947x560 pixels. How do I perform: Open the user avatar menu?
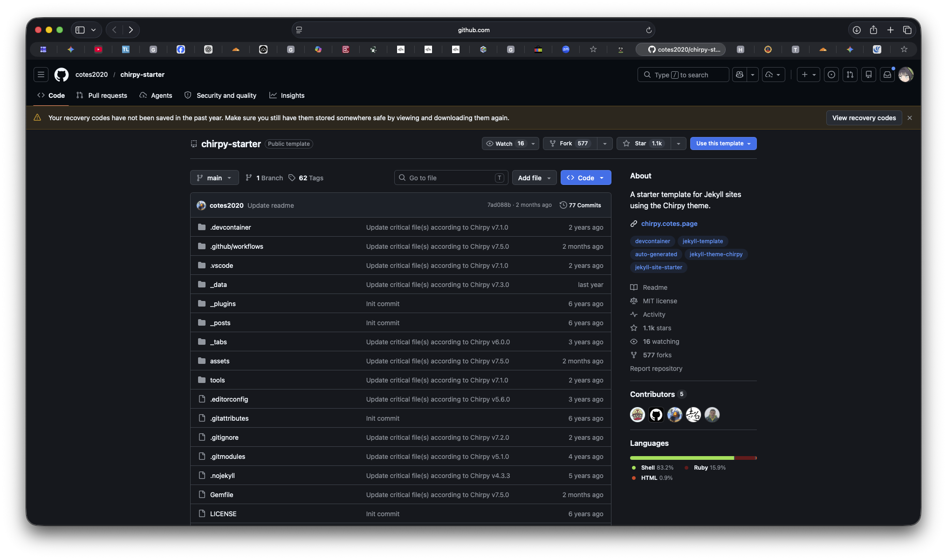pos(906,75)
